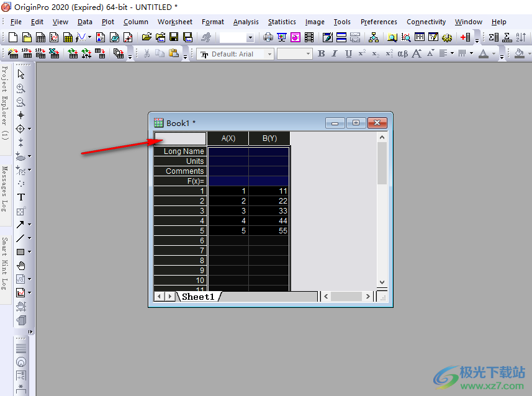Select the Arrow drawing tool
532x396 pixels.
pyautogui.click(x=20, y=224)
